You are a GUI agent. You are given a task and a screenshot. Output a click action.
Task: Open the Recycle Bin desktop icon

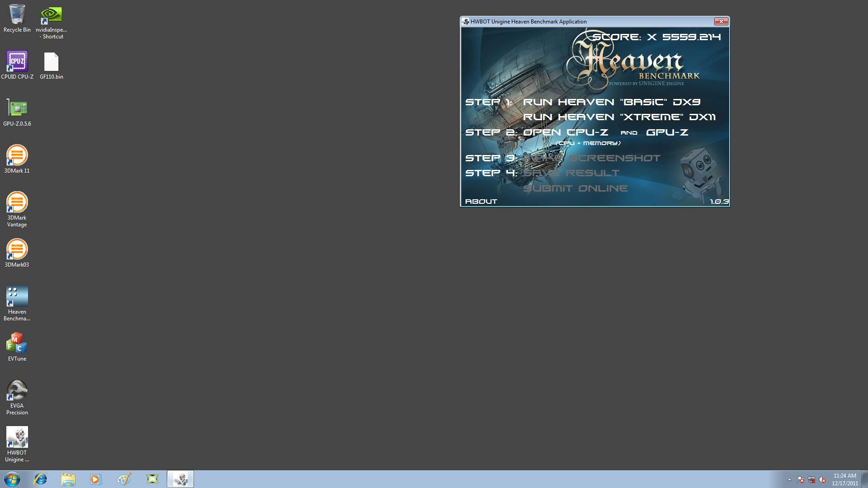click(x=17, y=18)
